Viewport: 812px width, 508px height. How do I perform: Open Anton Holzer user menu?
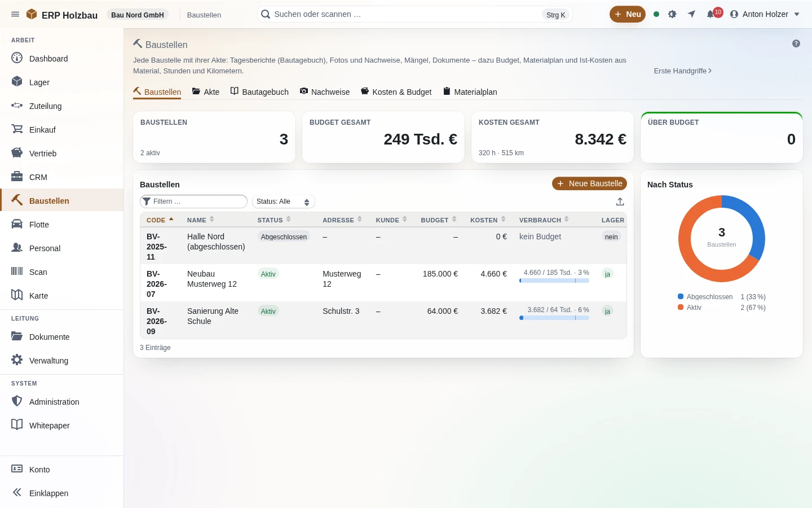coord(765,14)
